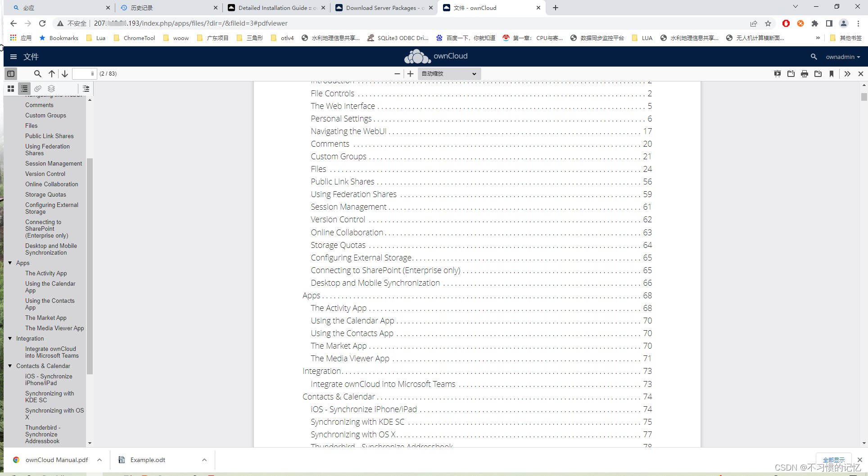Jump to Public Link Shares in contents
Image resolution: width=868 pixels, height=476 pixels.
point(343,182)
